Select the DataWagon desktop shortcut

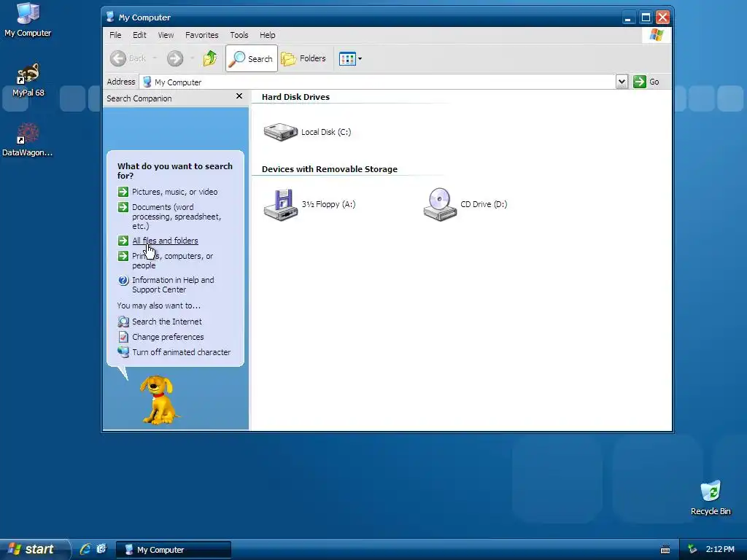[x=27, y=139]
